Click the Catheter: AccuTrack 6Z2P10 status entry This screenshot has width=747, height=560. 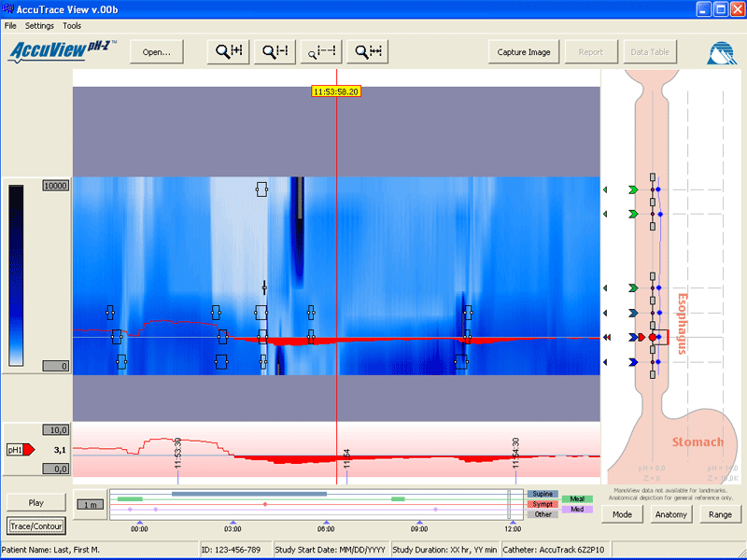click(556, 550)
